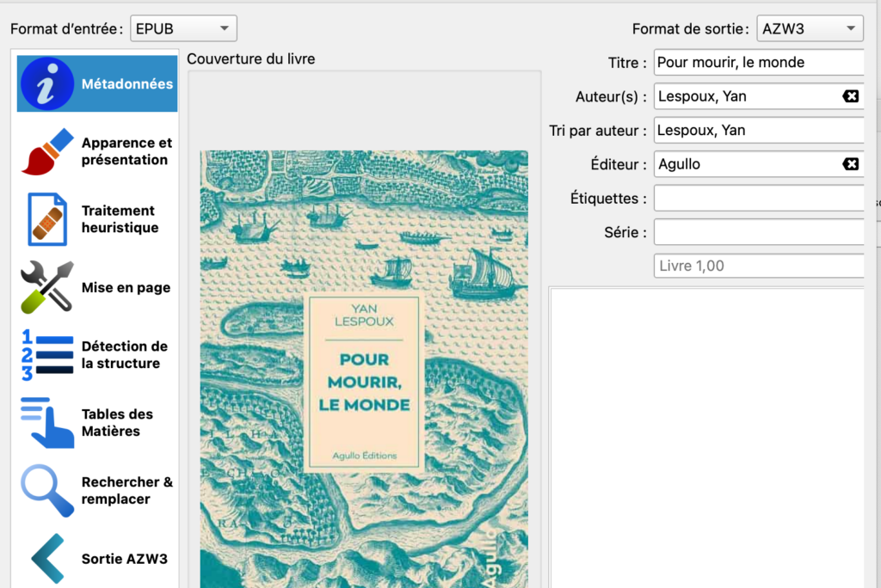Open Tables des Matières pointing hand icon

48,423
